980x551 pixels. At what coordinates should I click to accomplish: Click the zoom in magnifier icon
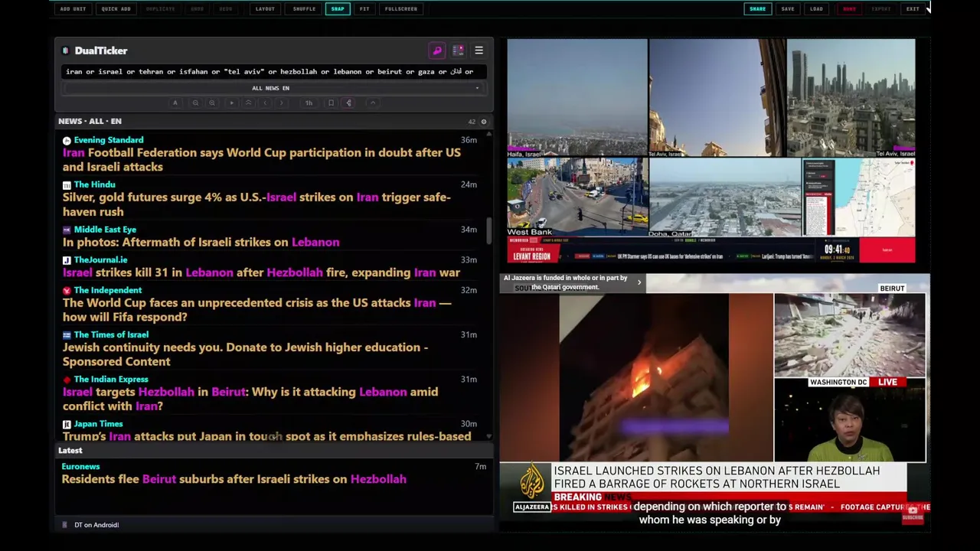[212, 103]
